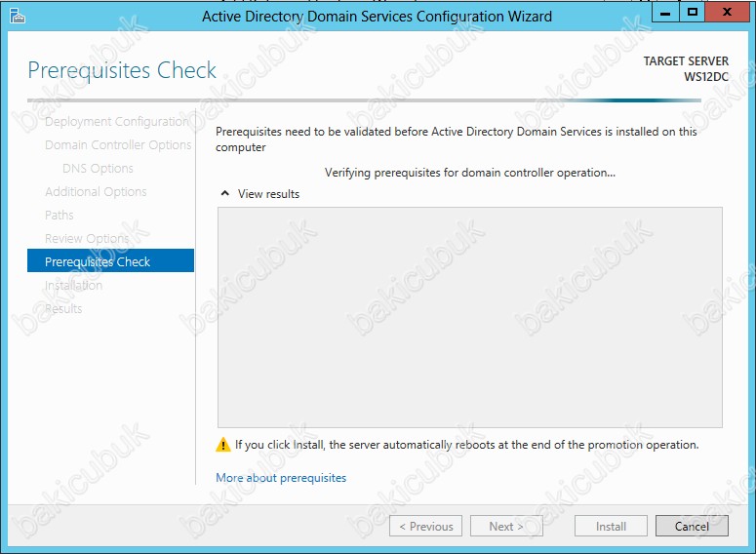Click the reboot warning message text
756x554 pixels.
click(x=466, y=445)
